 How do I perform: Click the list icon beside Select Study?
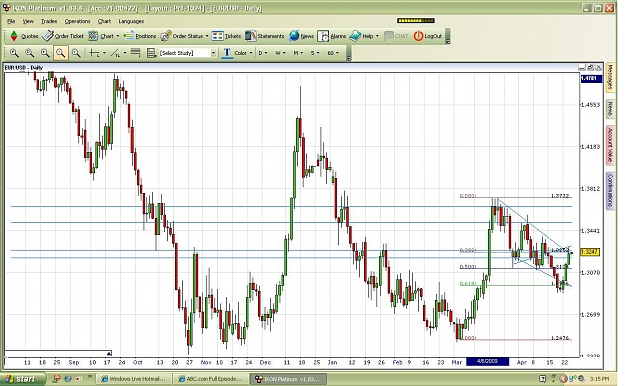coord(151,53)
